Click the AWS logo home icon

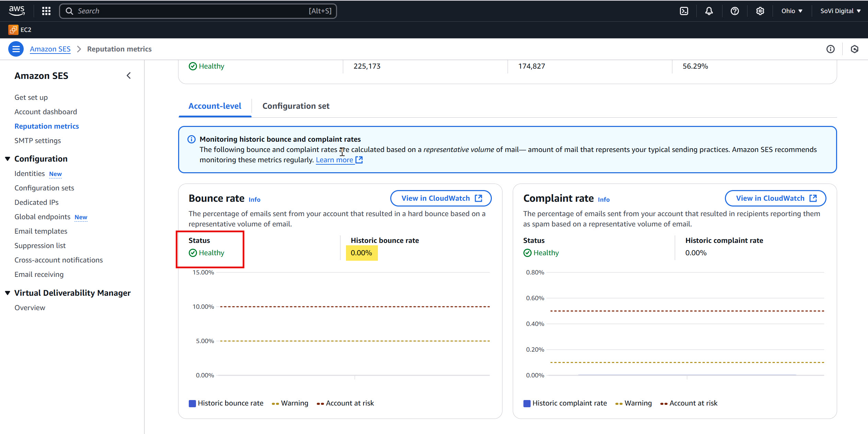(17, 11)
